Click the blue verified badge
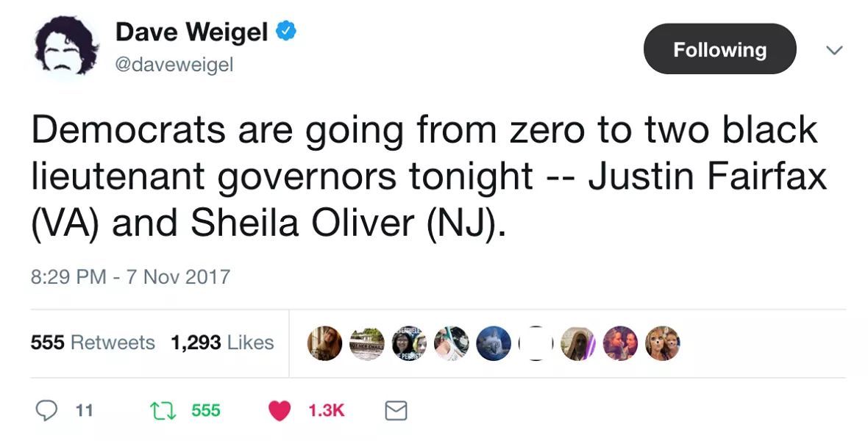The image size is (868, 441). (285, 32)
